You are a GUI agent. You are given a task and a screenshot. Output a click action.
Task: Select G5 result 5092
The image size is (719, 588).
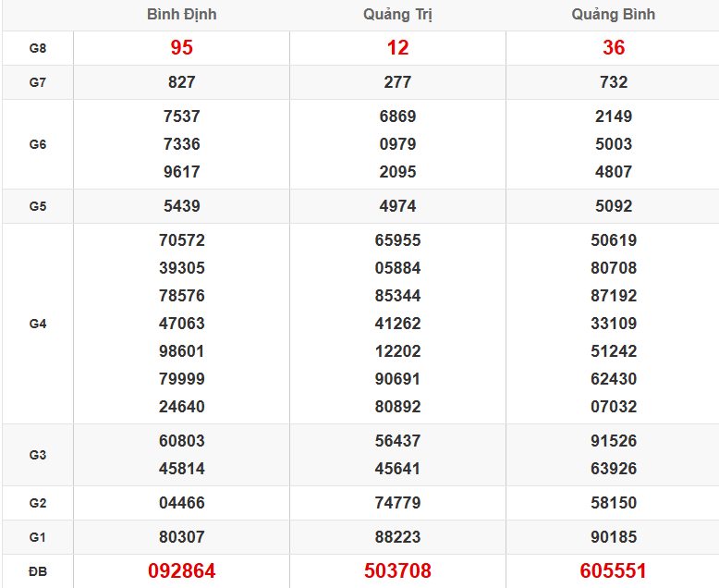(614, 206)
